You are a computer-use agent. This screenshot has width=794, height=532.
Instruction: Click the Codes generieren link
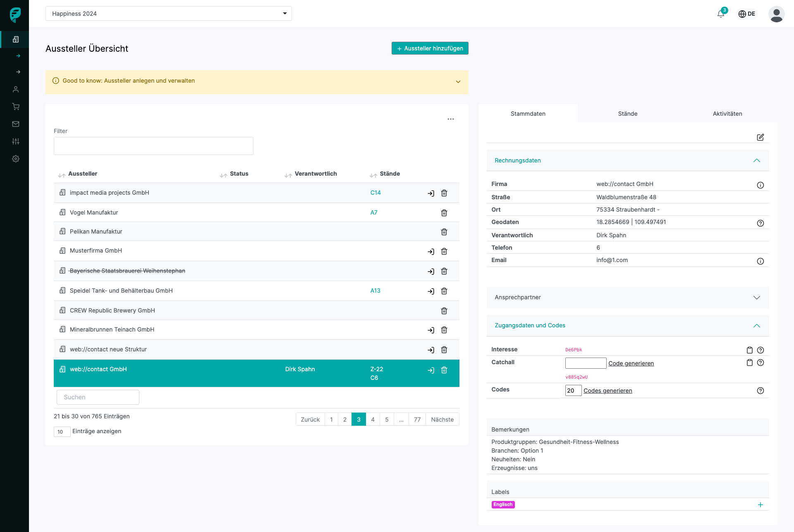click(607, 391)
